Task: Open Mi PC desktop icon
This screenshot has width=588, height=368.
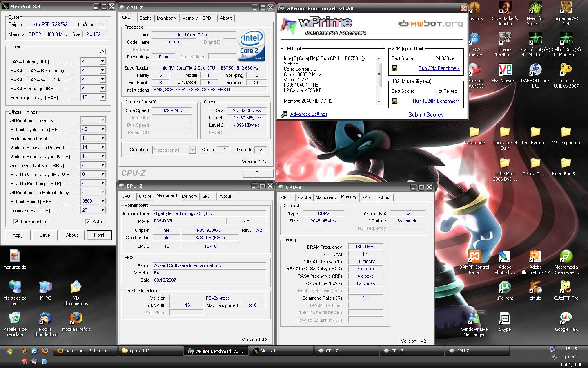Action: point(45,290)
